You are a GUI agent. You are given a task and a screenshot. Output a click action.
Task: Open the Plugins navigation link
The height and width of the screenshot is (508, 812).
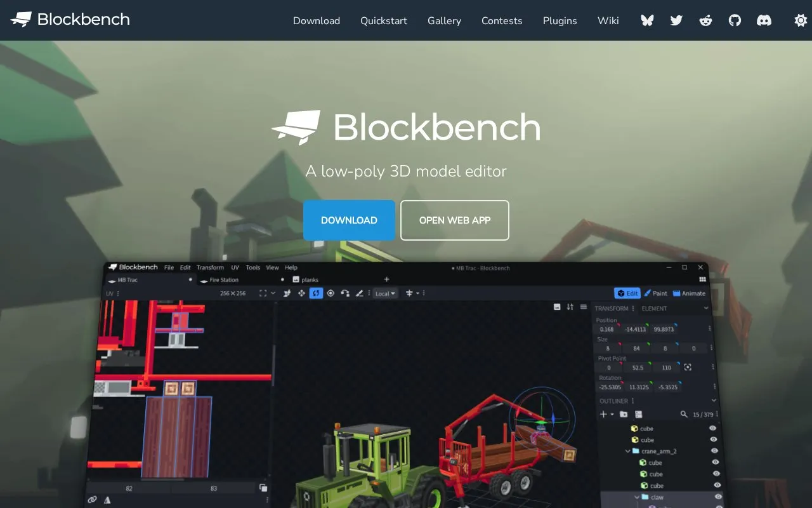click(560, 20)
